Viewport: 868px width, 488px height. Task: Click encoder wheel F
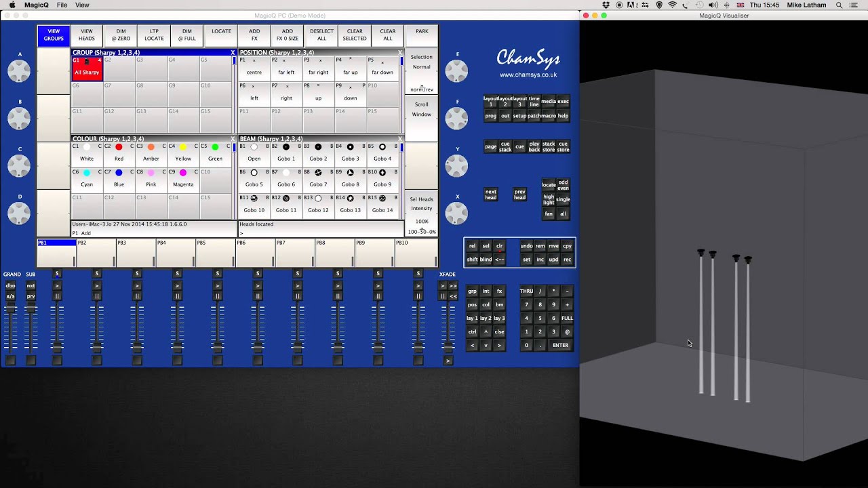(x=456, y=118)
